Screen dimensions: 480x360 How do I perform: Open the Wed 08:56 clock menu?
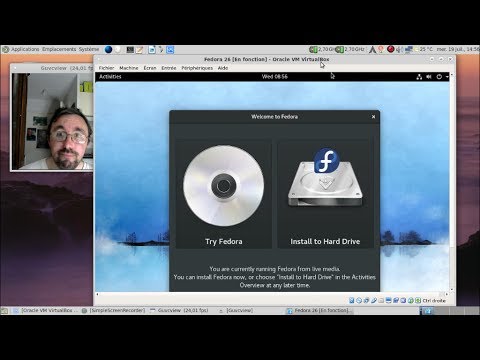(275, 77)
